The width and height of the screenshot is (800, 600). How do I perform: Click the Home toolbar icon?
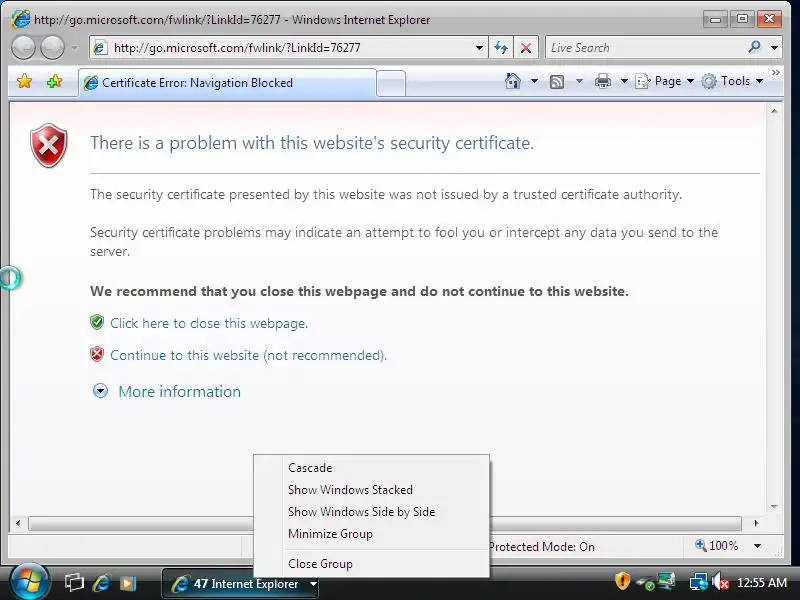coord(512,81)
